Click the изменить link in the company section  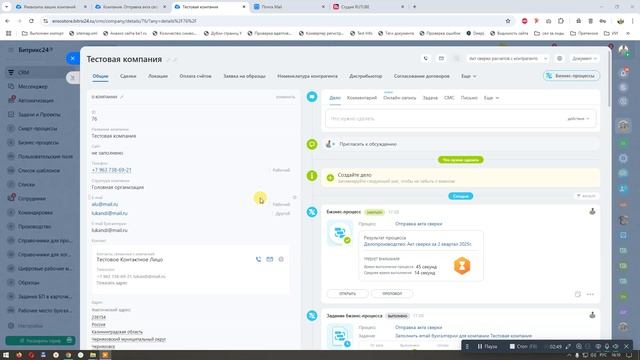(x=285, y=97)
